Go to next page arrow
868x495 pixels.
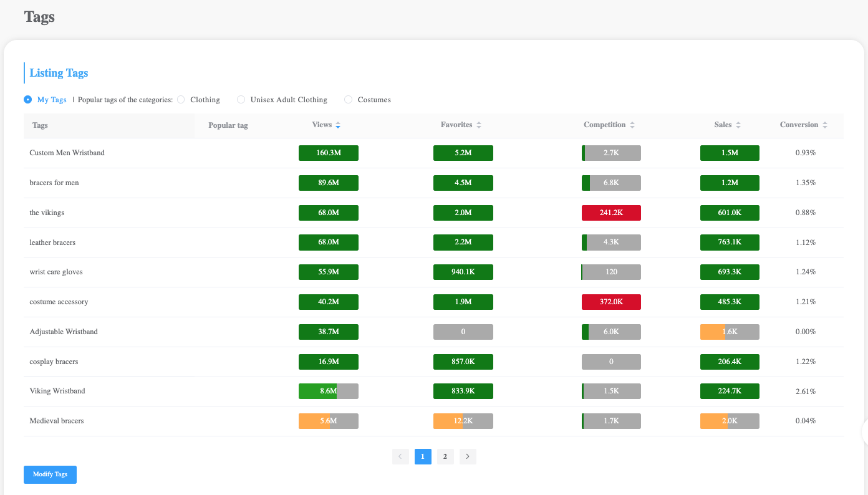(468, 456)
